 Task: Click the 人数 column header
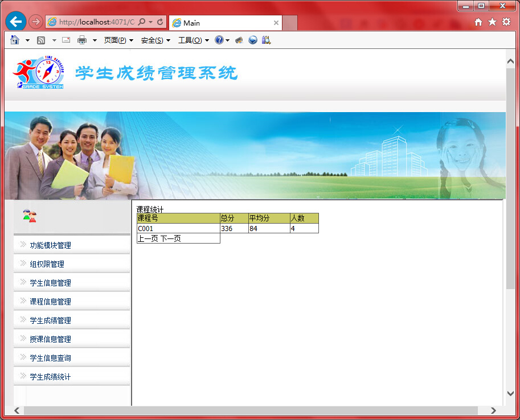(305, 218)
